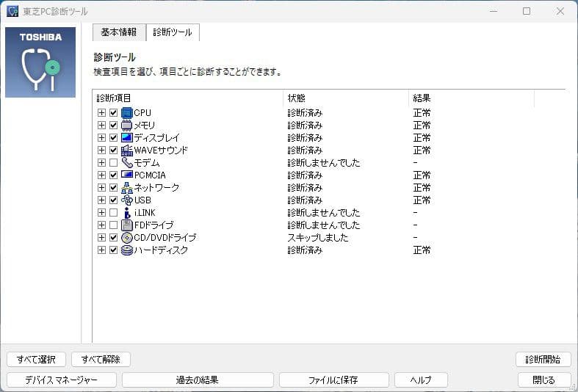Image resolution: width=578 pixels, height=392 pixels.
Task: Expand the メモリ tree node
Action: click(101, 126)
